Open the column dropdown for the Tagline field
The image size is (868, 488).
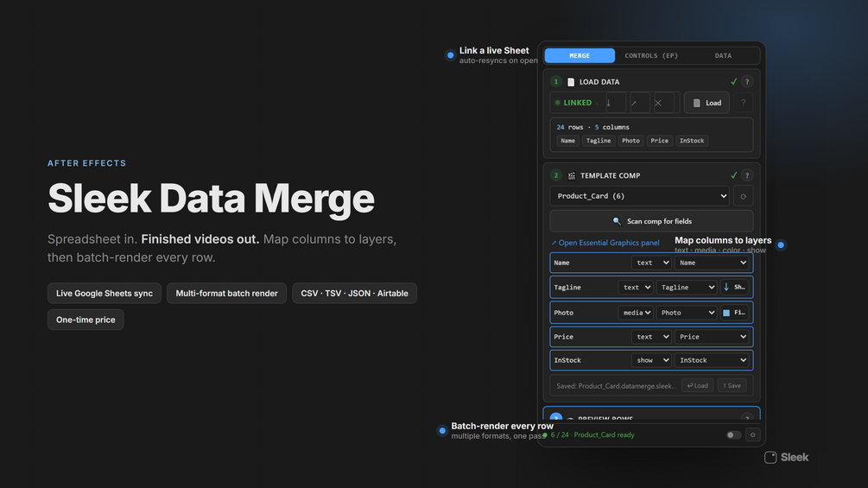[x=687, y=287]
